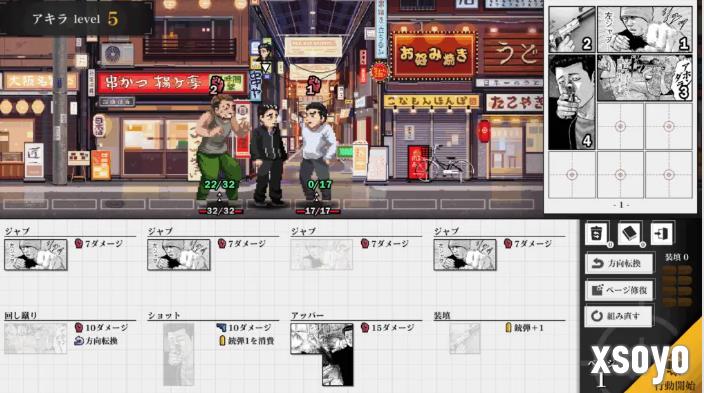Click comic panel numbered 4 with the gunman

572,102
